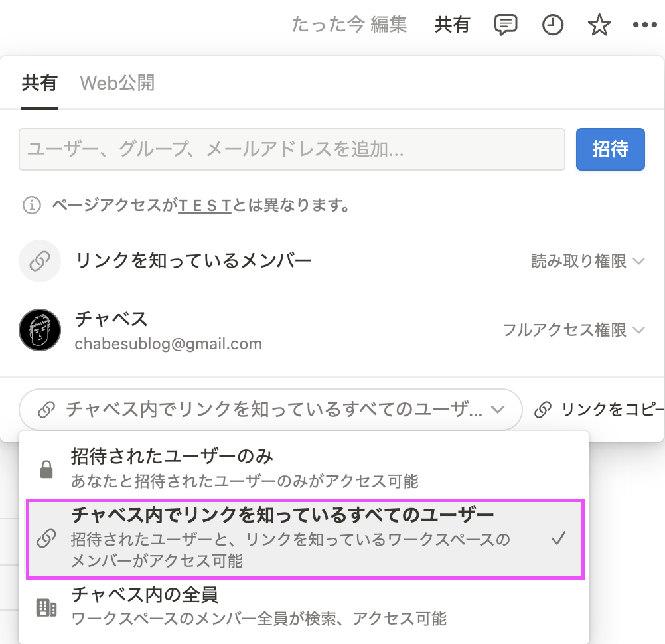This screenshot has width=665, height=644.
Task: Click chabesublog@gmail.com email text
Action: [169, 344]
